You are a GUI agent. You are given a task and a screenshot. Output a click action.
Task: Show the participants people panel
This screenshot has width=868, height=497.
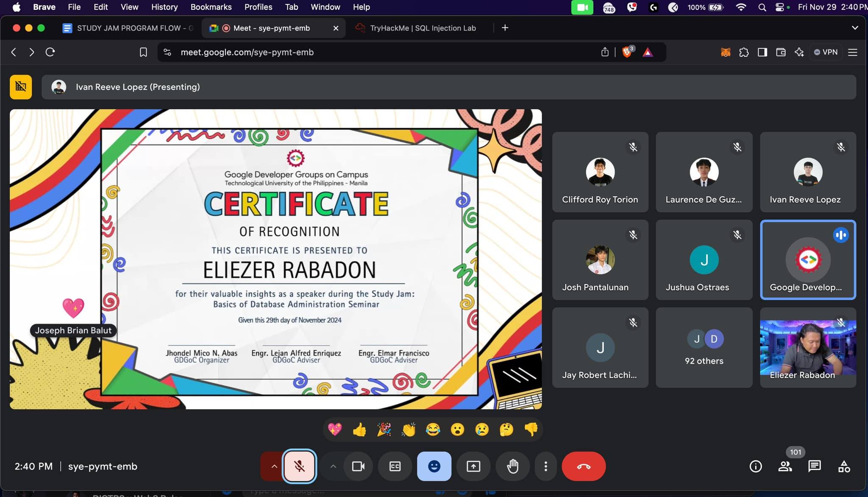click(x=785, y=466)
